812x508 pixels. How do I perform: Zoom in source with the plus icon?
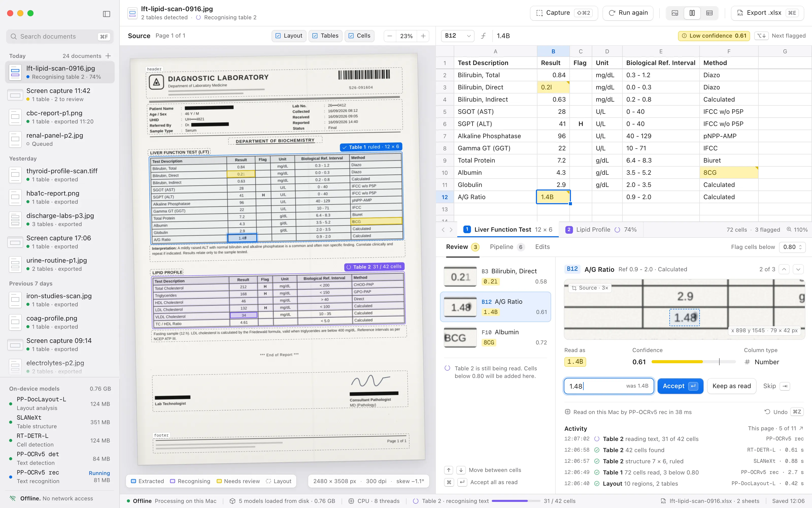click(x=423, y=36)
